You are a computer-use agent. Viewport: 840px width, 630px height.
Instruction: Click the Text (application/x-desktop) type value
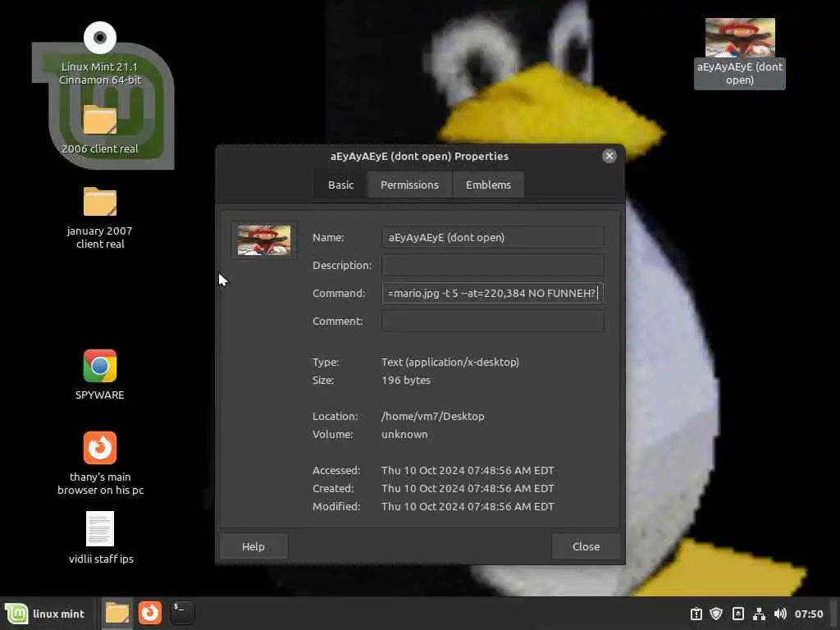[x=450, y=362]
